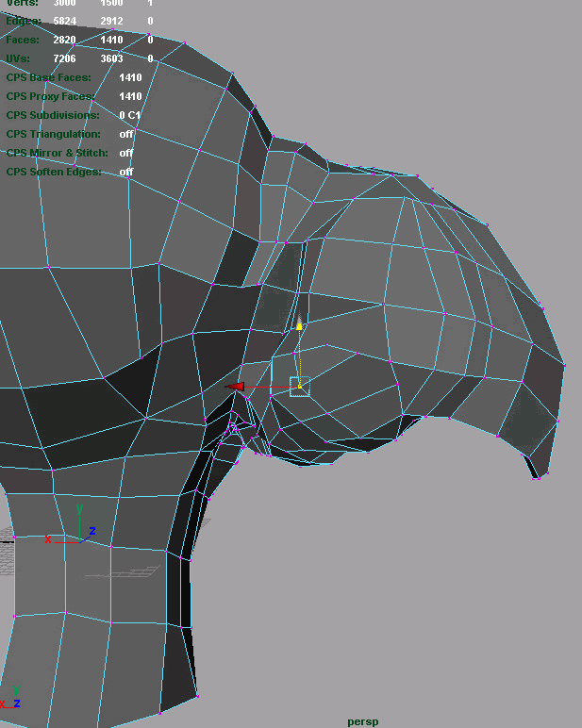This screenshot has height=728, width=582.
Task: Click the yellow Y-axis move handle
Action: pyautogui.click(x=299, y=325)
